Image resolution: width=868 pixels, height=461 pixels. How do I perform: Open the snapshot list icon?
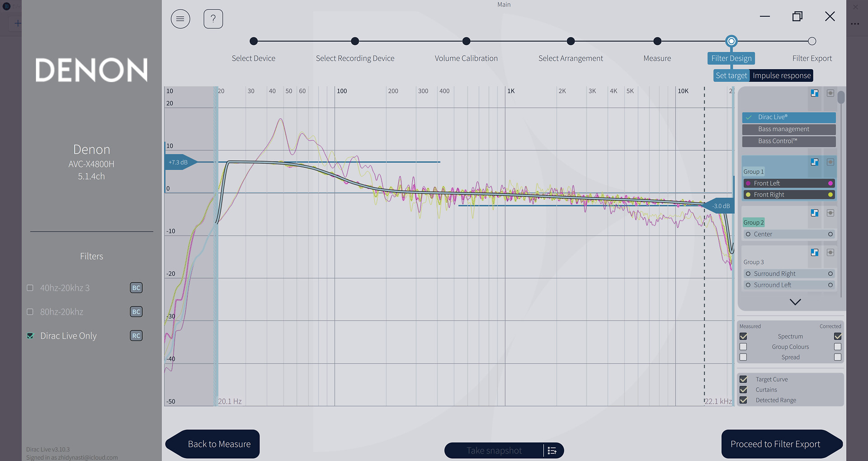pyautogui.click(x=552, y=451)
